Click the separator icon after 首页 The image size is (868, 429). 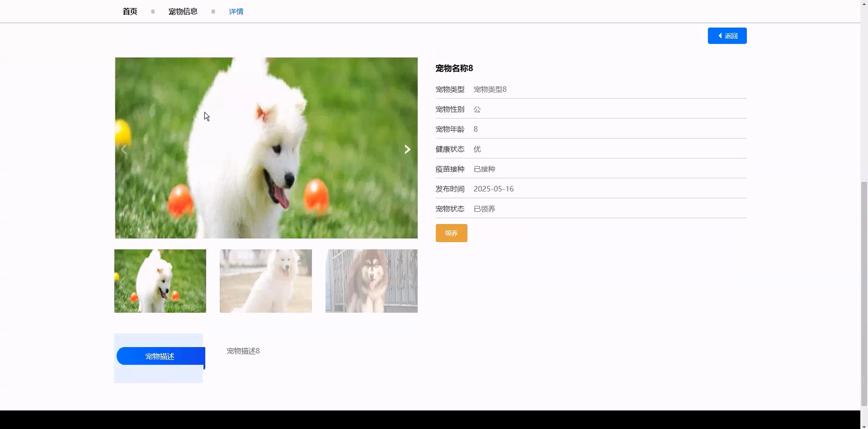[153, 12]
